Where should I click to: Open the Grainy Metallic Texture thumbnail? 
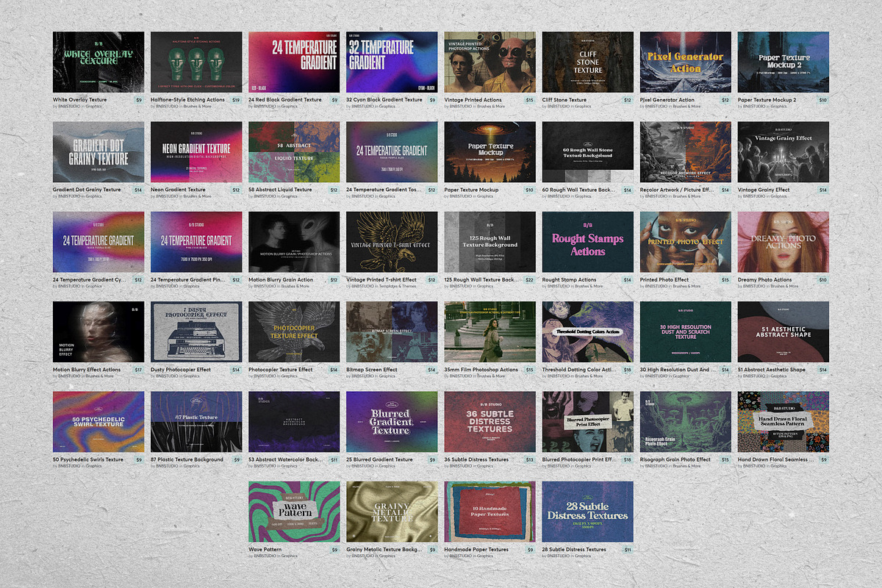click(x=392, y=512)
